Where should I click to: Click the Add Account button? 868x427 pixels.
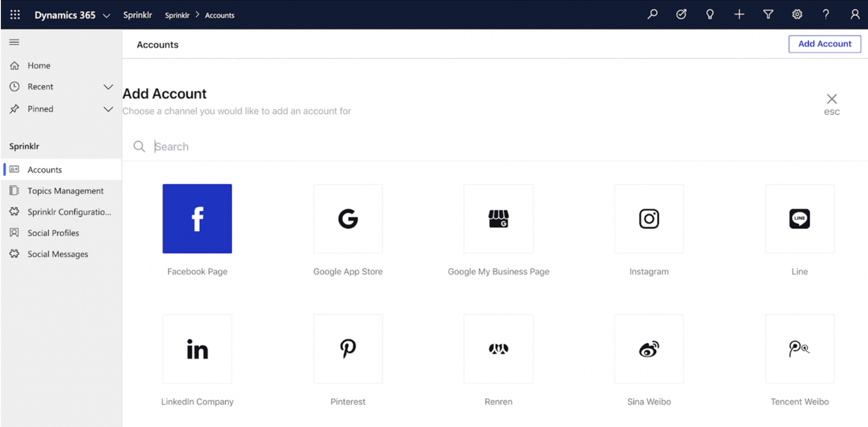coord(825,44)
